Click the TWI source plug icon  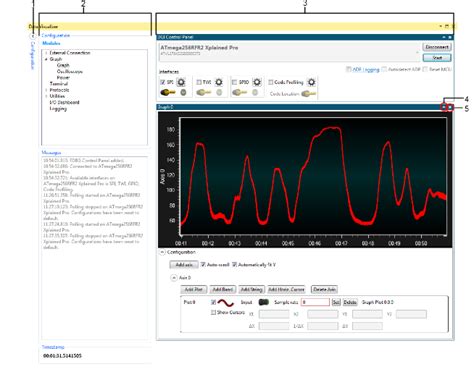coord(203,92)
